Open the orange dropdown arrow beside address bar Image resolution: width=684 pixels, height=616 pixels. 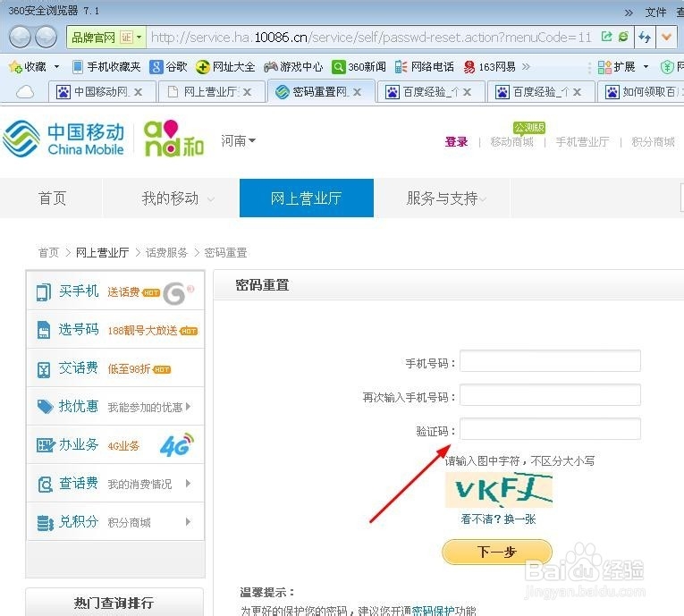tap(666, 37)
